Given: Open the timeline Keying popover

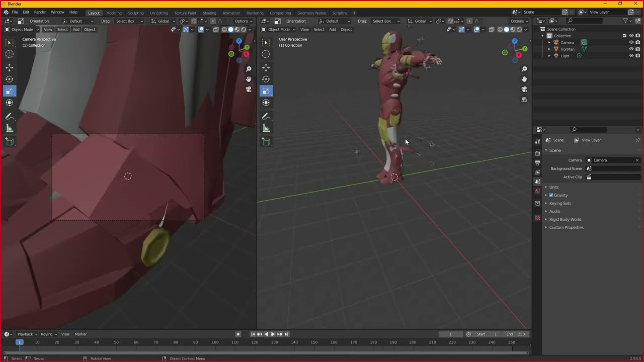Looking at the screenshot, I should click(x=48, y=334).
